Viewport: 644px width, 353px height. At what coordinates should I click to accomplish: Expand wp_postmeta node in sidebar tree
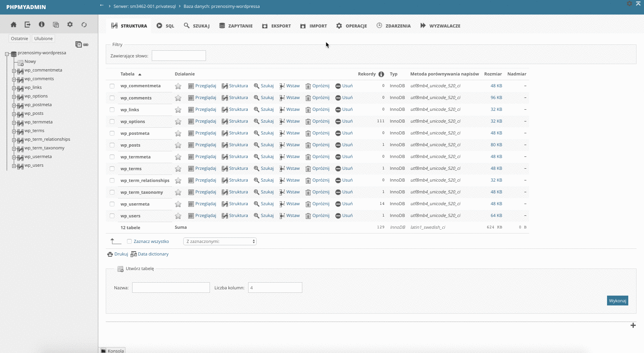(x=14, y=106)
